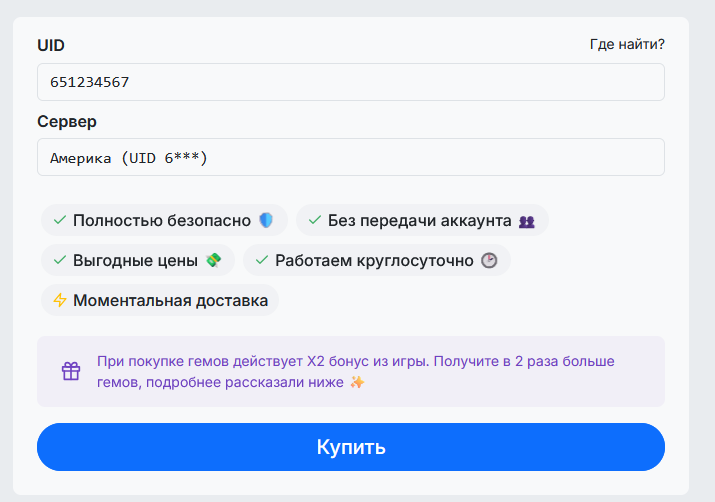This screenshot has width=715, height=502.
Task: Select the 'Полностью безопасно' text
Action: pyautogui.click(x=162, y=221)
